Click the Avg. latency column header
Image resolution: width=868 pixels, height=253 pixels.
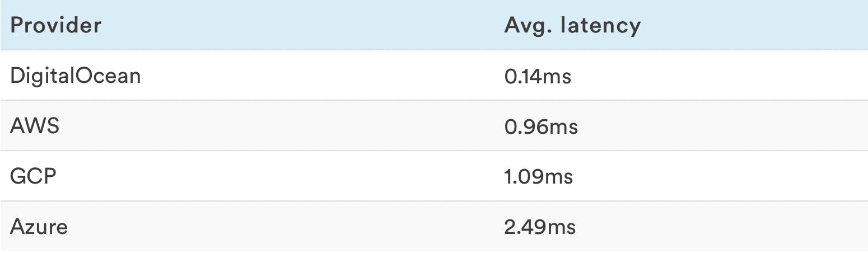click(572, 25)
